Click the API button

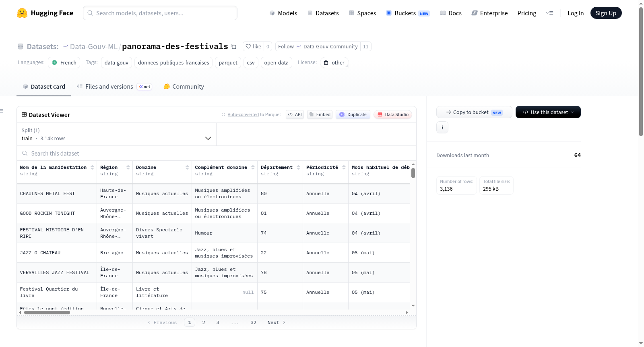pos(295,114)
